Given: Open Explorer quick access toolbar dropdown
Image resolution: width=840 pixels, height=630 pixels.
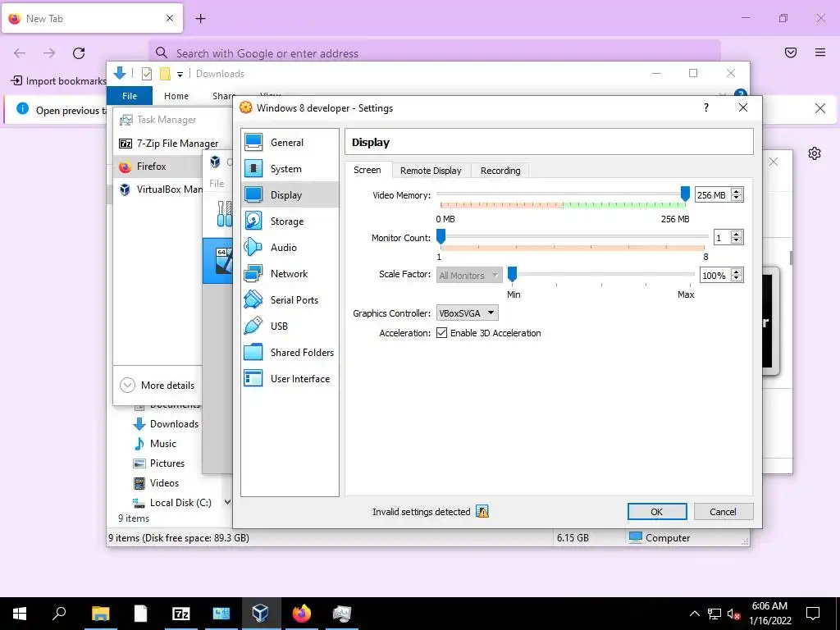Looking at the screenshot, I should pos(180,74).
